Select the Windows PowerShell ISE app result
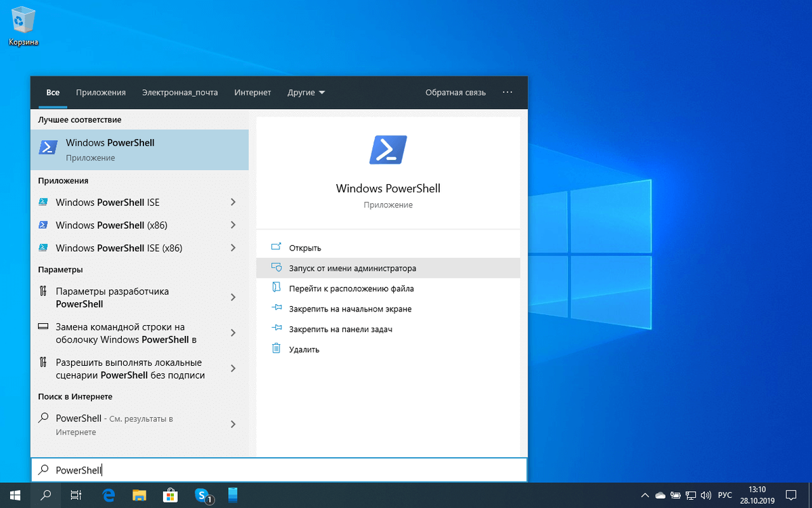 pyautogui.click(x=129, y=202)
